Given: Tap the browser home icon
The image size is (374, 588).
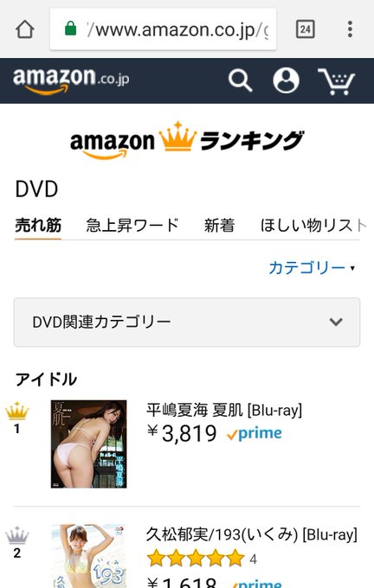Looking at the screenshot, I should (25, 29).
